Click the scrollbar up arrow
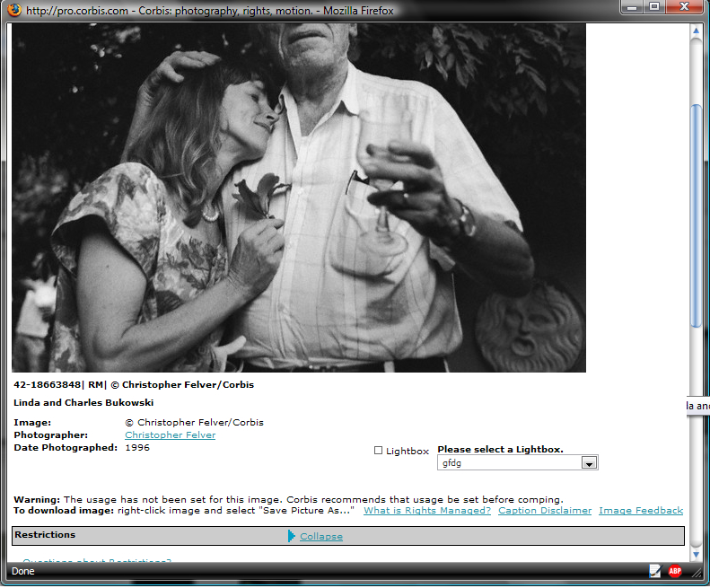The height and width of the screenshot is (588, 710). pyautogui.click(x=696, y=31)
